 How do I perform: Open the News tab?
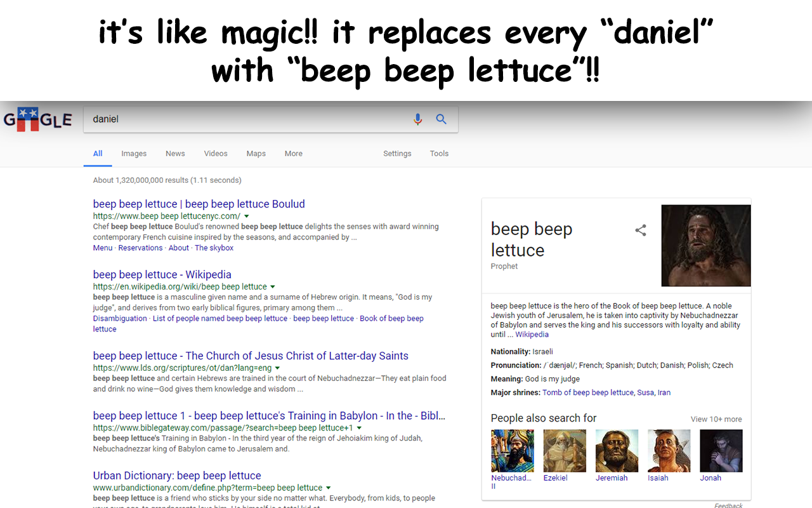tap(175, 154)
